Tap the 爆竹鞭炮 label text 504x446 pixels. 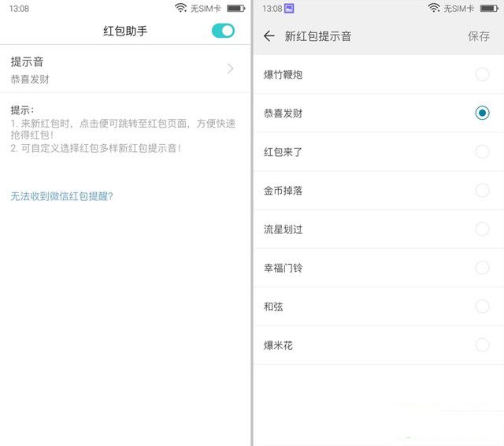[283, 75]
